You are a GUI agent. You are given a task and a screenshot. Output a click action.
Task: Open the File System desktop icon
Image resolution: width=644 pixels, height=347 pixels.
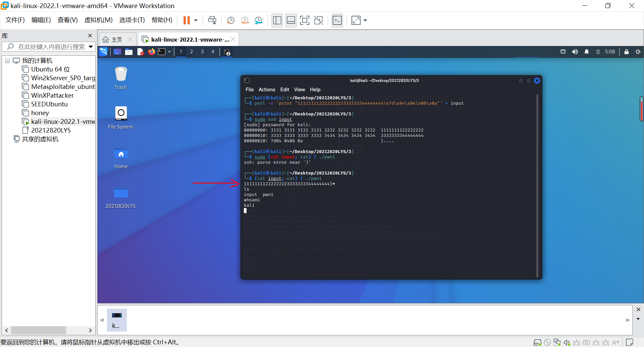point(121,118)
